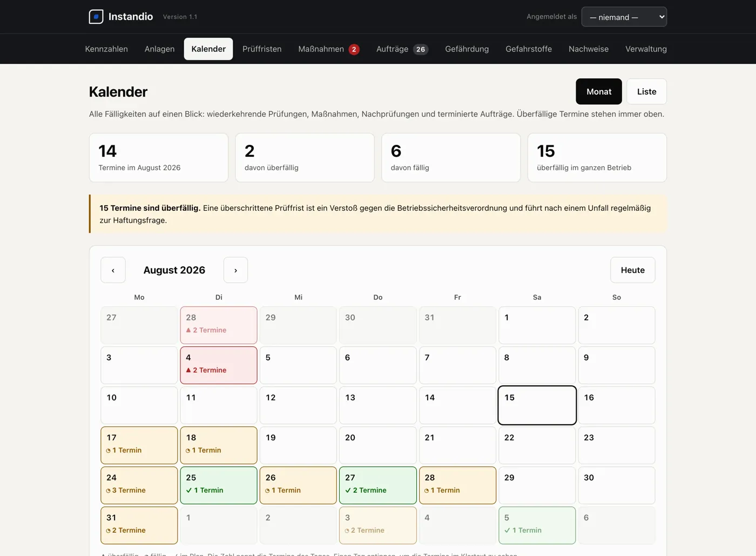
Task: Click the Instandio logo icon
Action: pyautogui.click(x=96, y=17)
